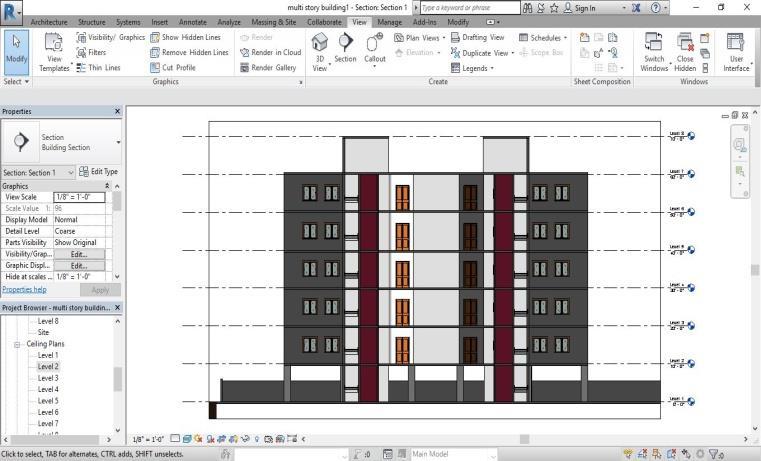Toggle Remove Hidden Lines
Screen dimensions: 761x461
click(x=189, y=52)
